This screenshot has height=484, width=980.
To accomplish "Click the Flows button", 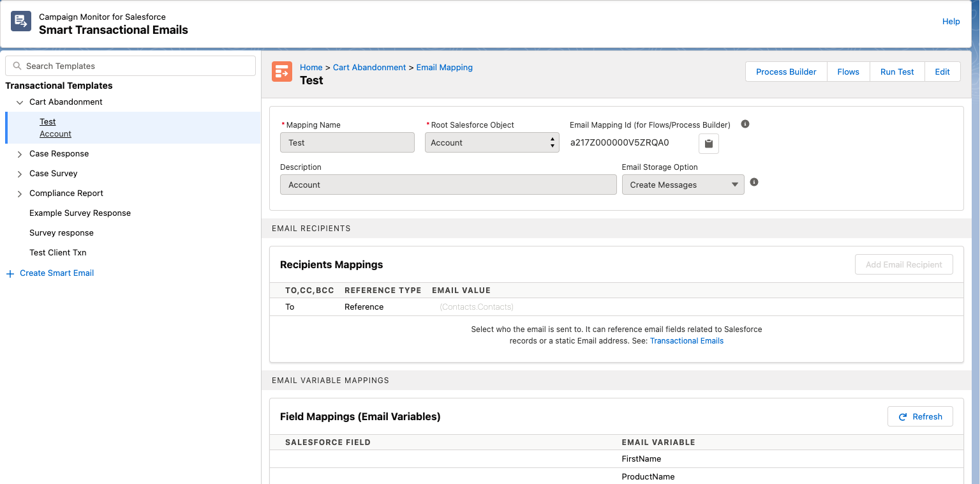I will tap(848, 72).
